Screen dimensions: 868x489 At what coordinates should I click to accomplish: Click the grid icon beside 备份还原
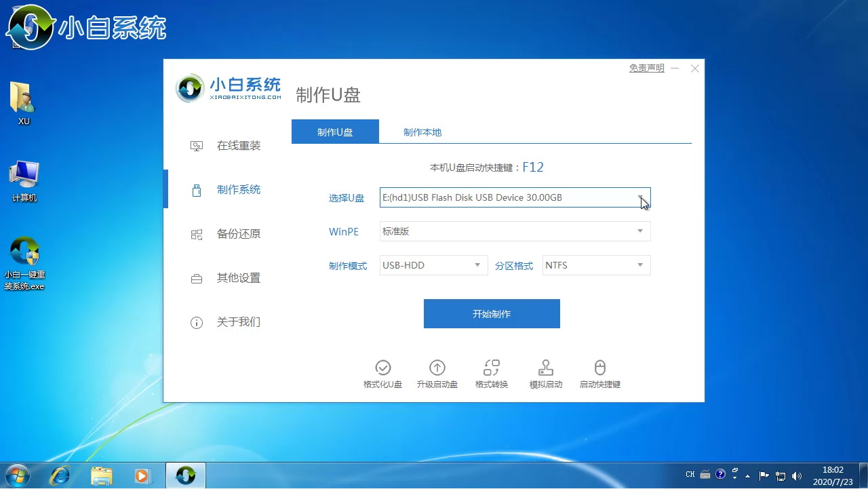(x=197, y=235)
